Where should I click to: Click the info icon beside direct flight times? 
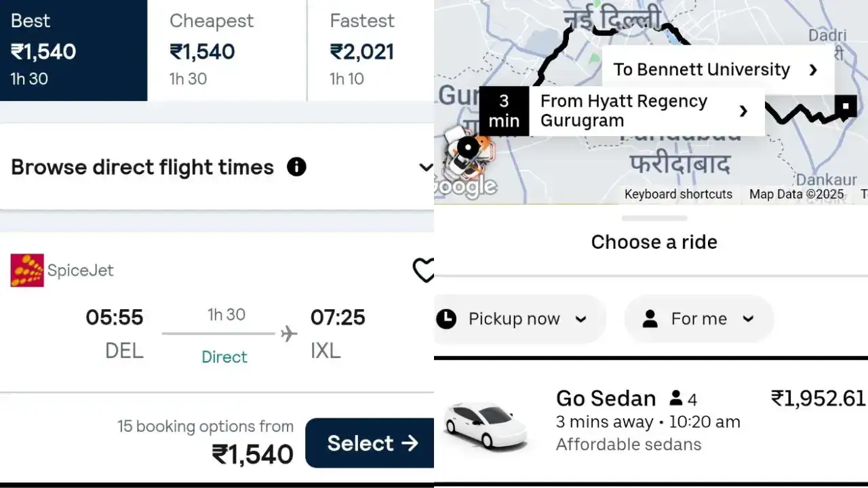pyautogui.click(x=296, y=167)
